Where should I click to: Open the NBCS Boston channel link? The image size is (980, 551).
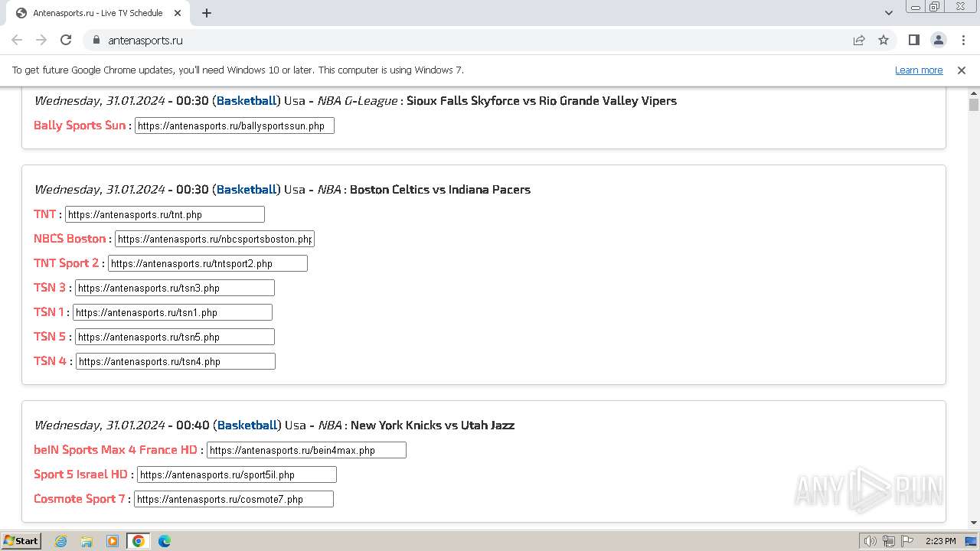(x=70, y=239)
